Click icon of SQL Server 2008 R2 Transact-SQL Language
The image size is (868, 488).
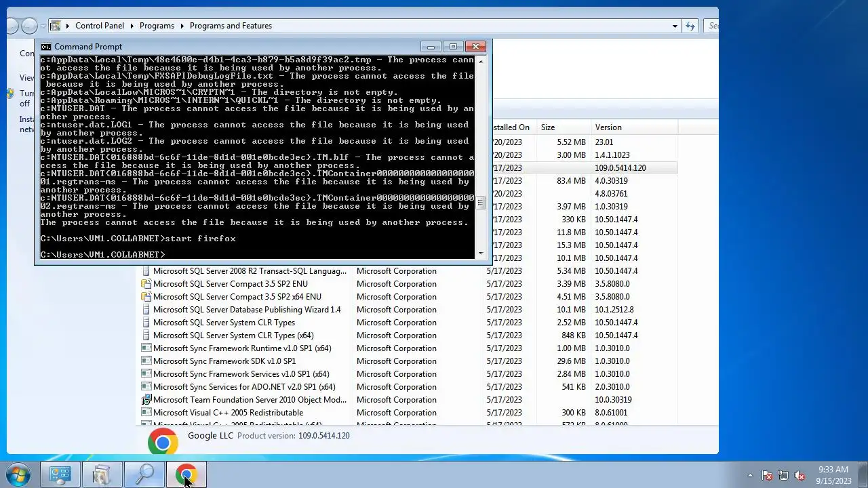pos(146,271)
